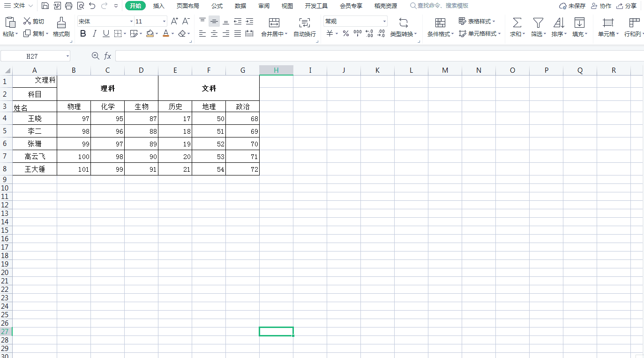Viewport: 644px width, 358px height.
Task: Click the Print icon
Action: [68, 6]
